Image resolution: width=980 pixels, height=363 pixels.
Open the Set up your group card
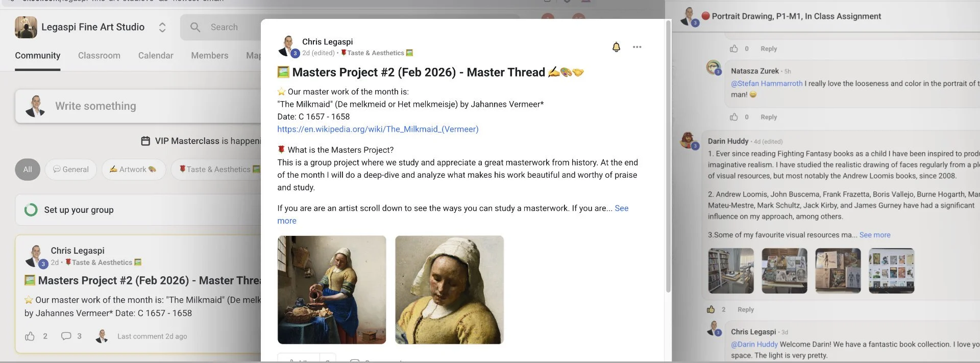click(x=138, y=210)
